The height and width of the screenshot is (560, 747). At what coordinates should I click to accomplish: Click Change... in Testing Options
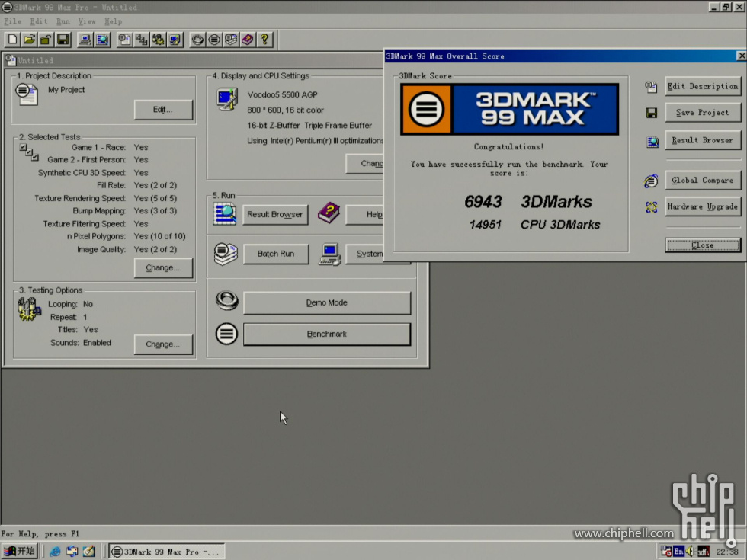[x=163, y=344]
